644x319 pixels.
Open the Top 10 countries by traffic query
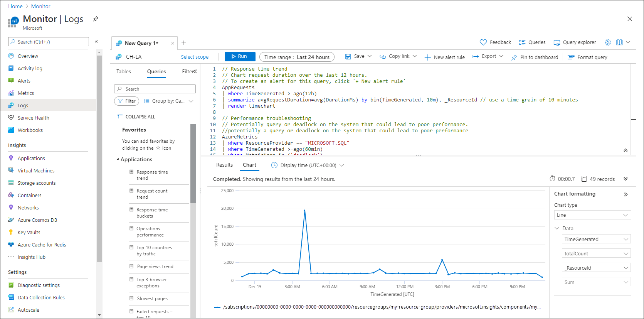[x=154, y=251]
